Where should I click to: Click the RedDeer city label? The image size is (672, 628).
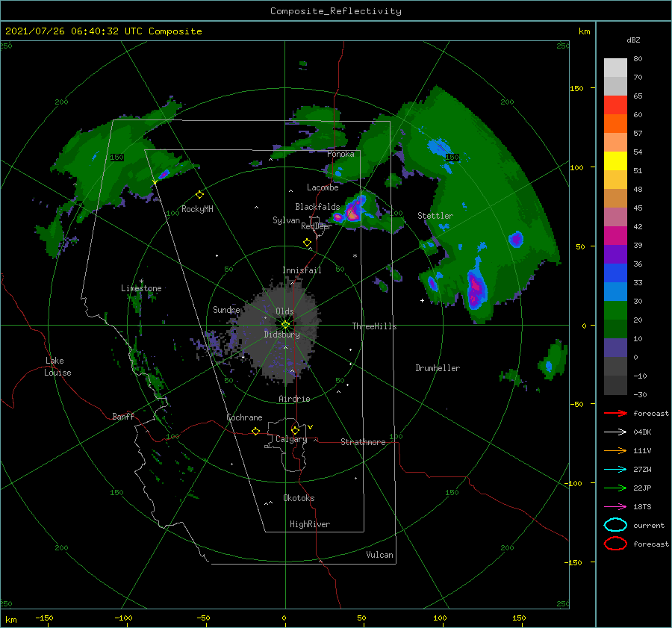point(317,226)
